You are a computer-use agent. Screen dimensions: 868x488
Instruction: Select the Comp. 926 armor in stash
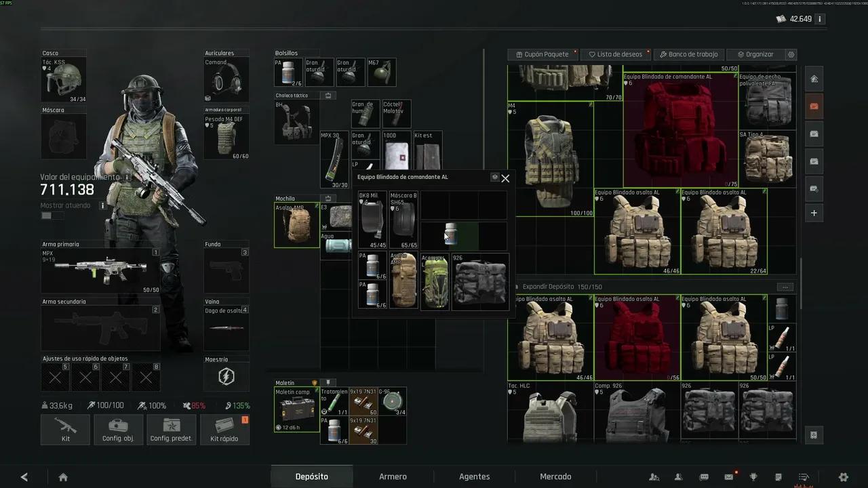point(637,413)
